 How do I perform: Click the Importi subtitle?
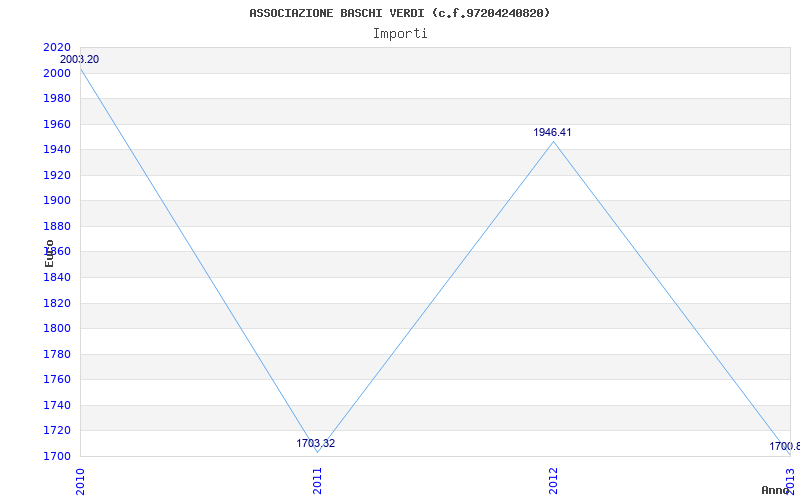(x=400, y=34)
